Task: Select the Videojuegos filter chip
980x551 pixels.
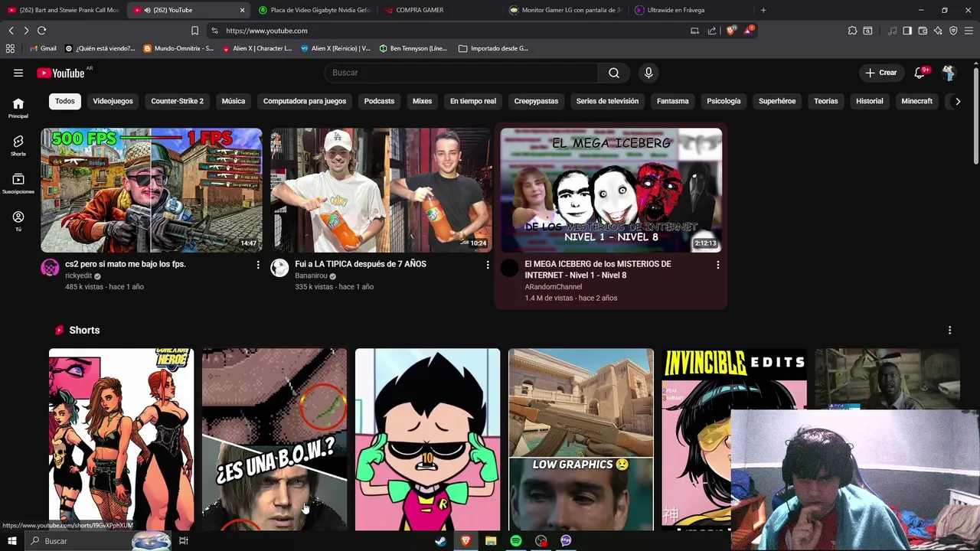Action: click(x=113, y=101)
